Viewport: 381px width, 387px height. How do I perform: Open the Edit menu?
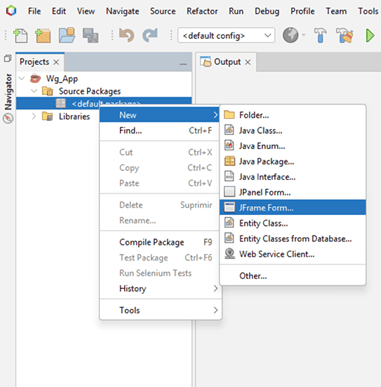pos(59,11)
